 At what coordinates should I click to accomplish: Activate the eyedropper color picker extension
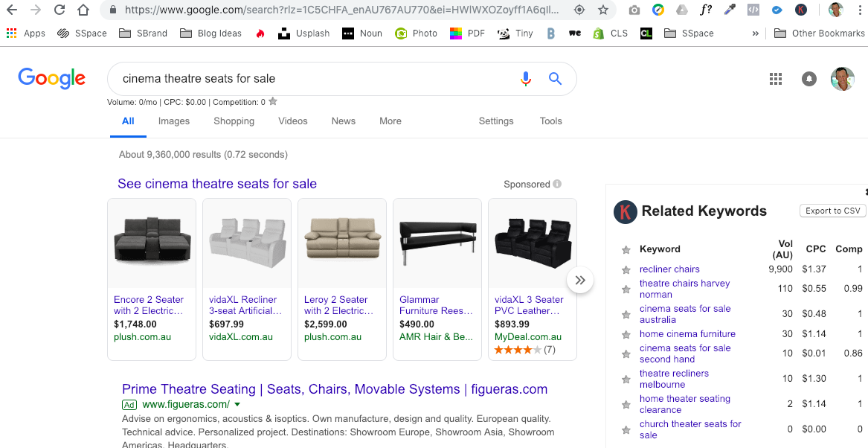tap(730, 10)
